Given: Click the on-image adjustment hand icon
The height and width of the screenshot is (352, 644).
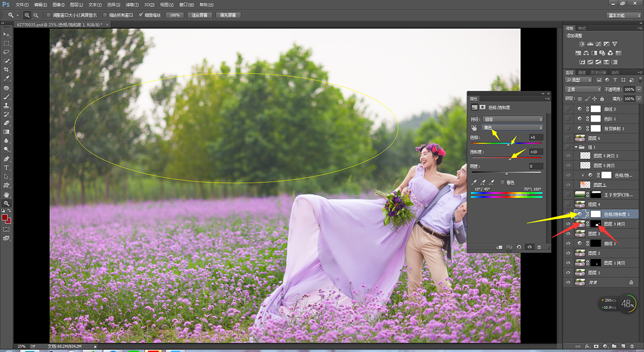Looking at the screenshot, I should [x=474, y=128].
